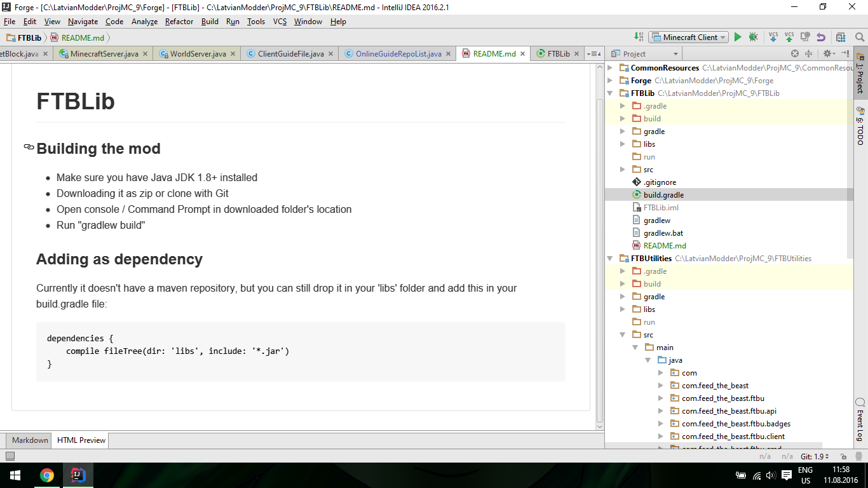This screenshot has height=488, width=868.
Task: Click the VCS Update Project icon
Action: tap(773, 37)
